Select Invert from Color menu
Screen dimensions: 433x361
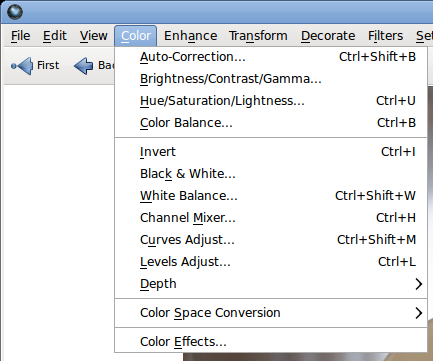271,152
